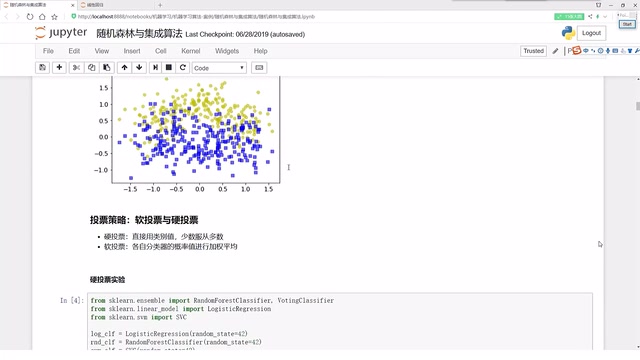
Task: Click the In [4]: cell prompt
Action: click(x=72, y=300)
